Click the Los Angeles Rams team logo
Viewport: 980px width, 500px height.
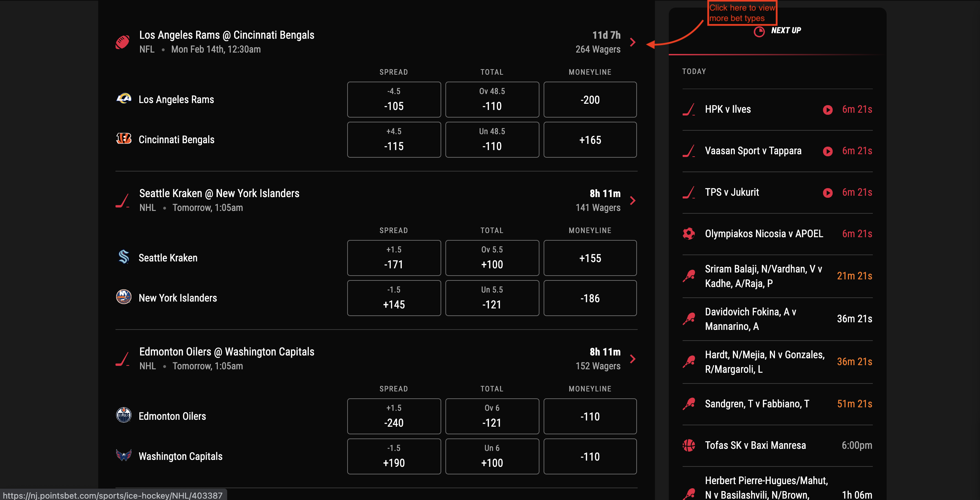[x=124, y=99]
